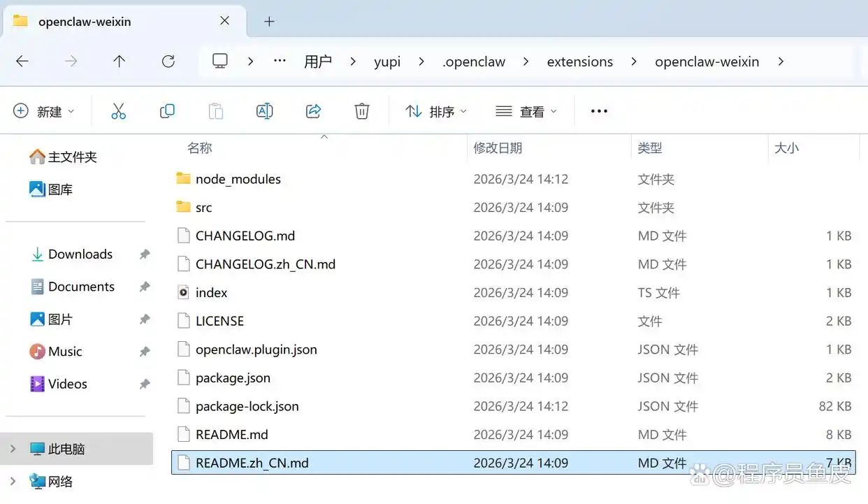Open the 排序 sort options dropdown
This screenshot has width=868, height=504.
coord(435,110)
